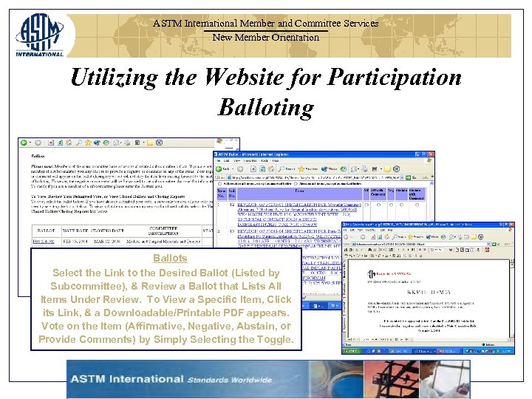Click the Media globe icon in Ballots window
The height and width of the screenshot is (399, 532).
coord(97,143)
